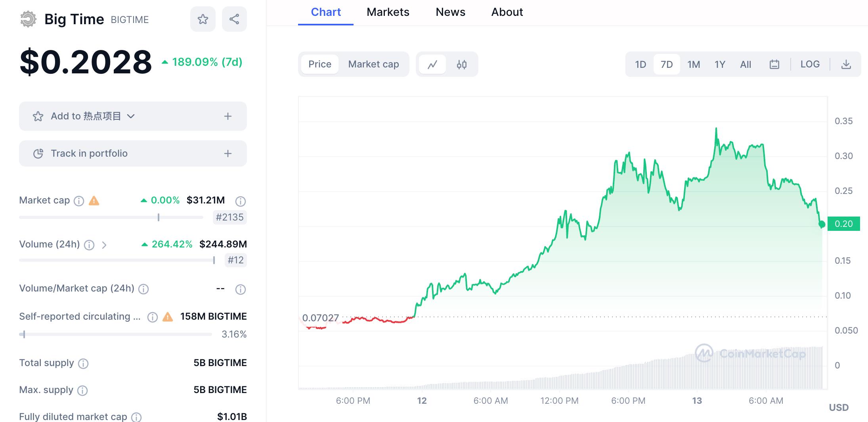Toggle LOG scale on chart

[810, 64]
